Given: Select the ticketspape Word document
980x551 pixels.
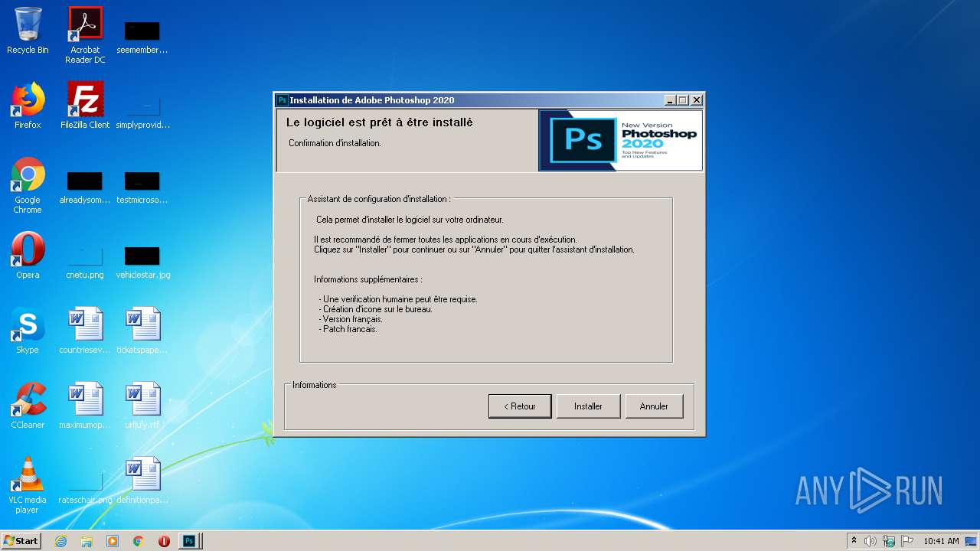Looking at the screenshot, I should click(x=142, y=331).
